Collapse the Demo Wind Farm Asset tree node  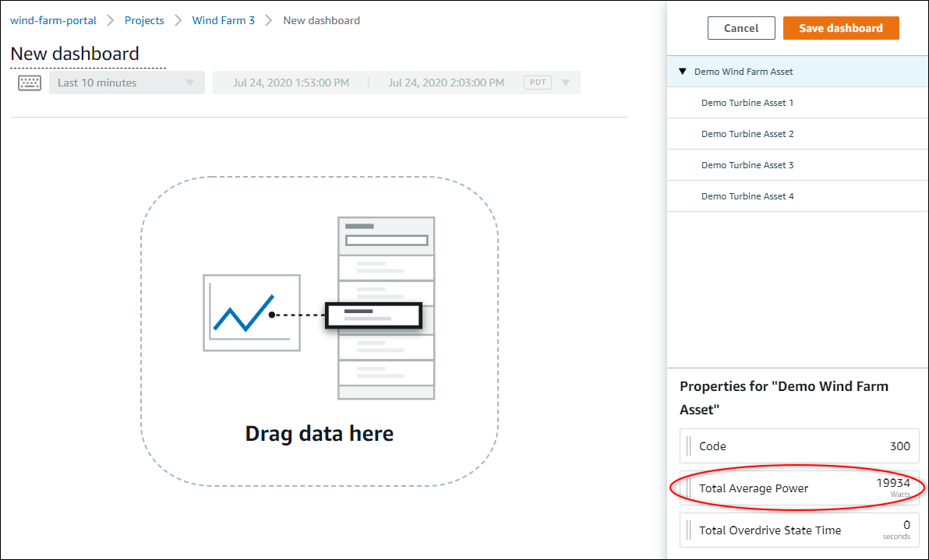tap(683, 71)
